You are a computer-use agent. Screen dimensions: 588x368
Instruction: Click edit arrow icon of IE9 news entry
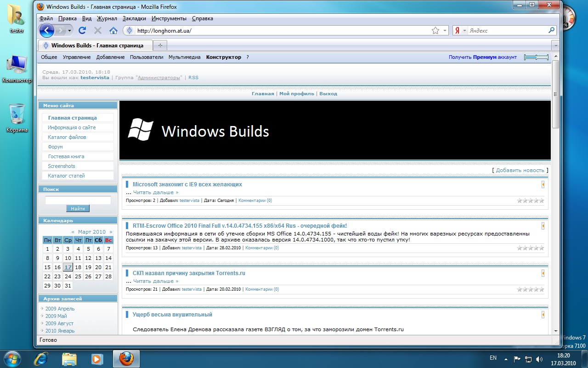pos(543,184)
